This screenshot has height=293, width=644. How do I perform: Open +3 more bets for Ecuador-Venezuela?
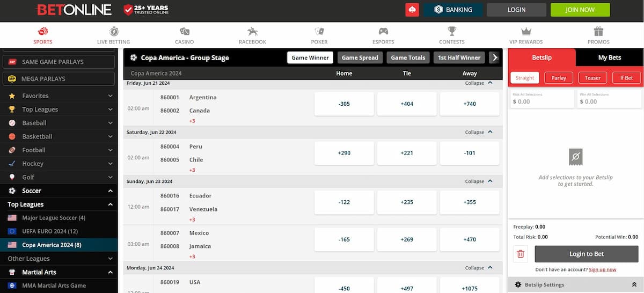(x=192, y=219)
